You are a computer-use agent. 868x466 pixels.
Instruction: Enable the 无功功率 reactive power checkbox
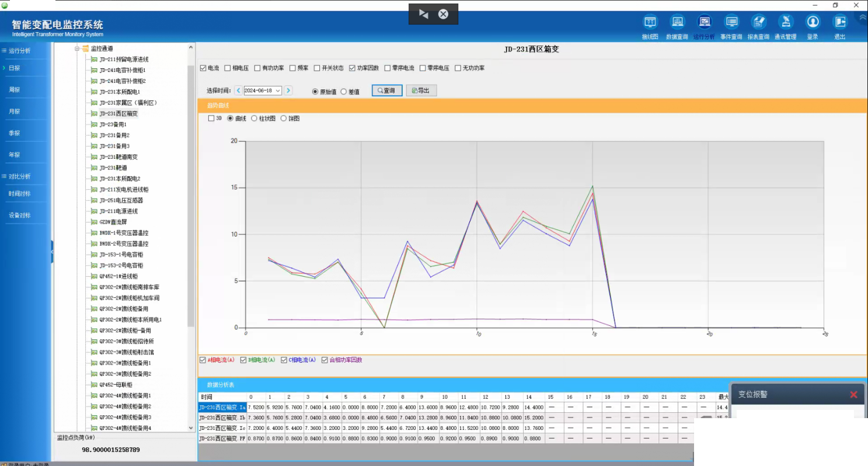[458, 68]
